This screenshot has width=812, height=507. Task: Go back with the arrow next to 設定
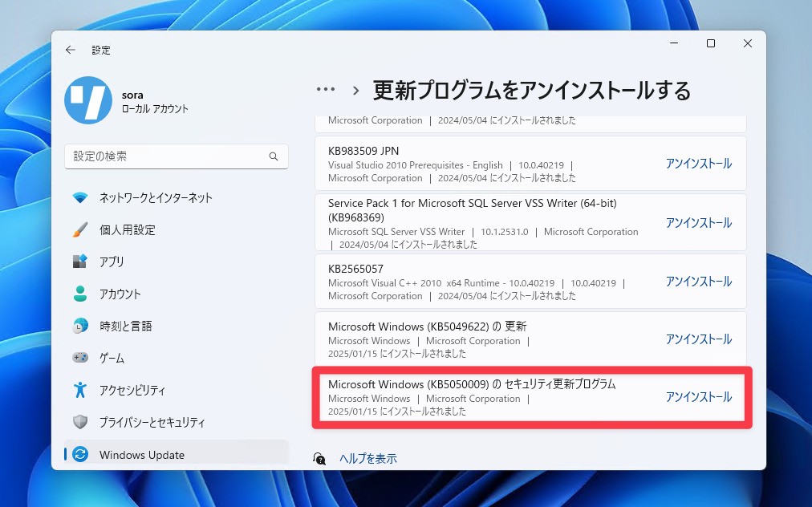click(x=71, y=50)
